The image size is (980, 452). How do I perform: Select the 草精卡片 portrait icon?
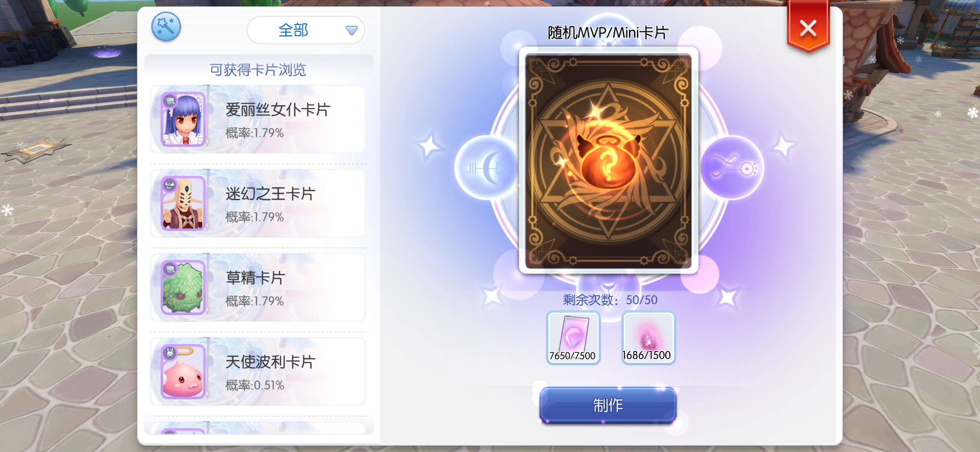coord(183,288)
